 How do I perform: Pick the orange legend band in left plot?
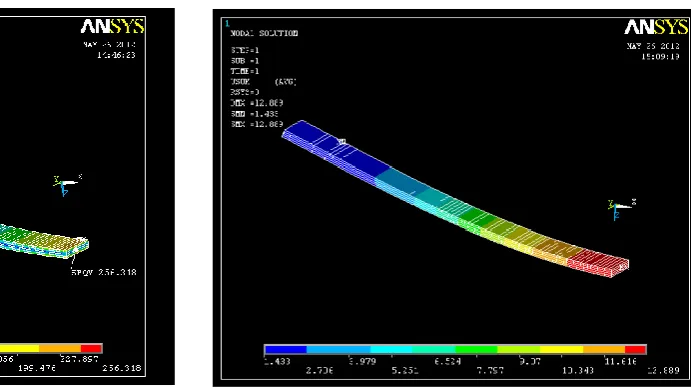pyautogui.click(x=60, y=348)
